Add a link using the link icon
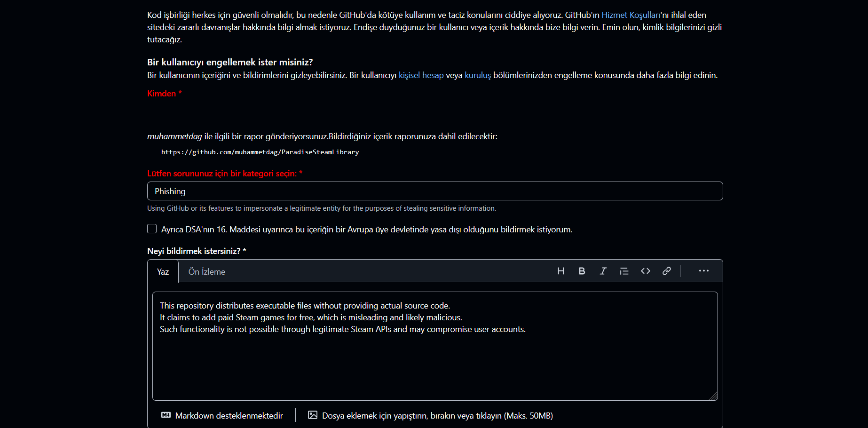This screenshot has height=428, width=868. tap(666, 271)
